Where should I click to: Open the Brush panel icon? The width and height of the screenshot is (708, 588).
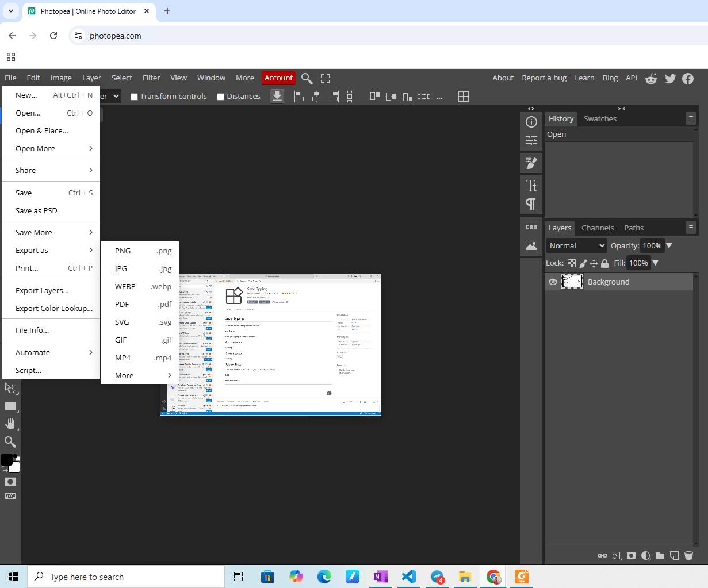(531, 163)
